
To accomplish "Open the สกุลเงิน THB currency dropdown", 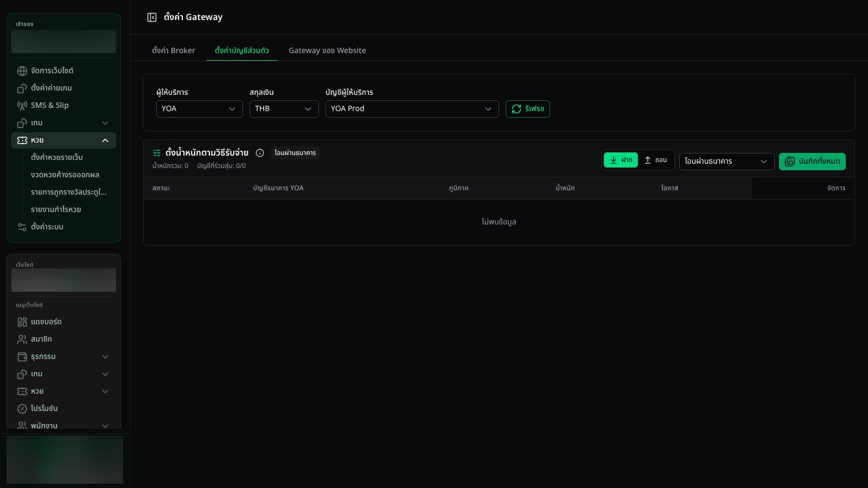I will click(x=284, y=109).
